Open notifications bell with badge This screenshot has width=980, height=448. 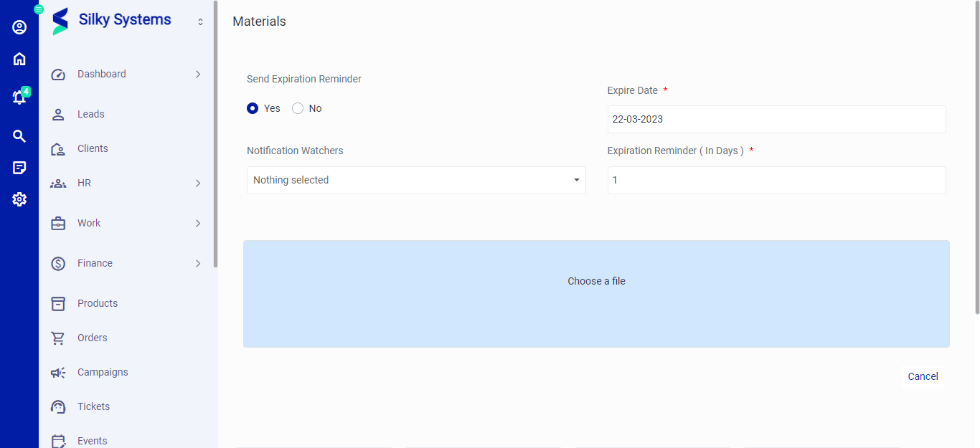click(19, 97)
